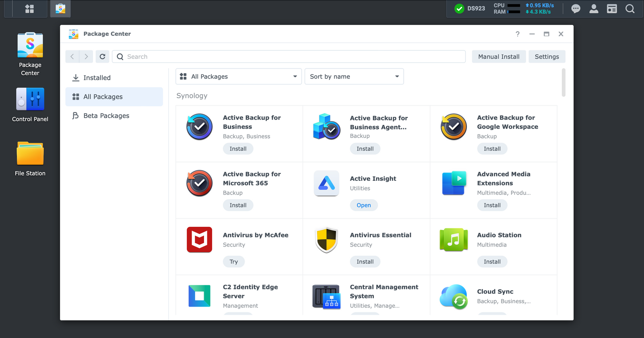Click the Active Insight package icon
The height and width of the screenshot is (338, 644).
point(326,183)
